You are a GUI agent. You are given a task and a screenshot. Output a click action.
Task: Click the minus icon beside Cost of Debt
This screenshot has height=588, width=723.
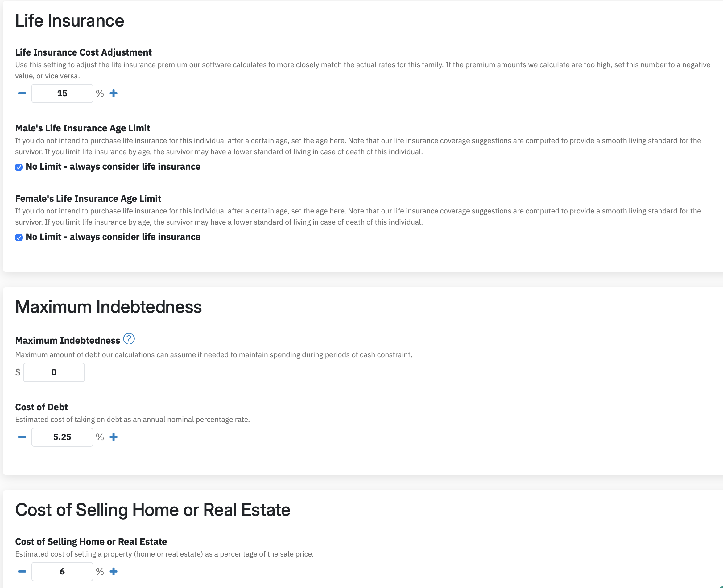pyautogui.click(x=22, y=437)
